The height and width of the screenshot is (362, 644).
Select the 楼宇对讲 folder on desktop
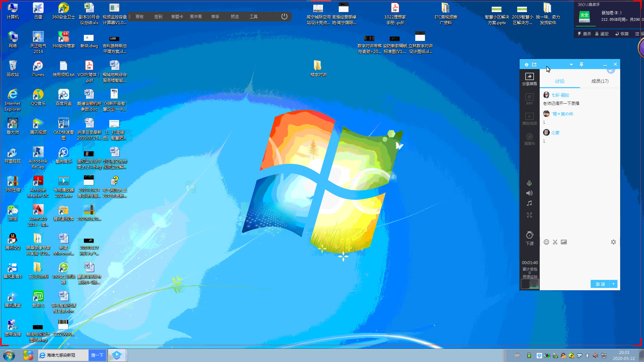318,69
